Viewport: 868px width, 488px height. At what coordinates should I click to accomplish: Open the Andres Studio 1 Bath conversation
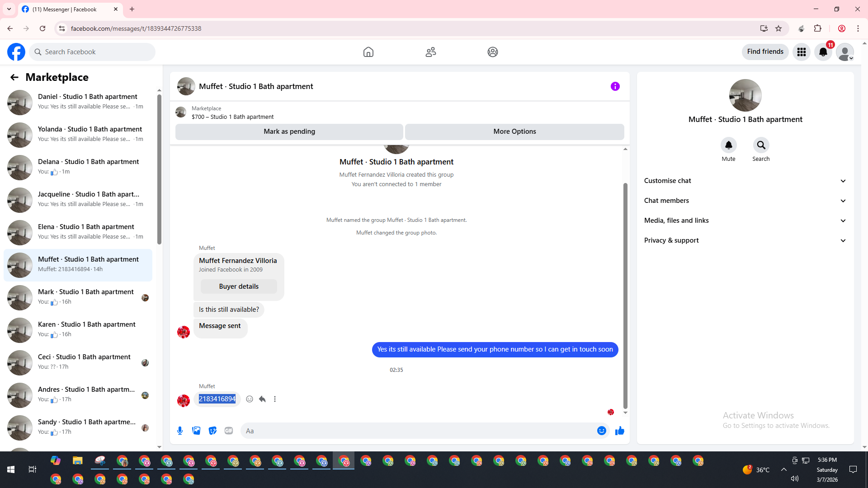tap(78, 395)
